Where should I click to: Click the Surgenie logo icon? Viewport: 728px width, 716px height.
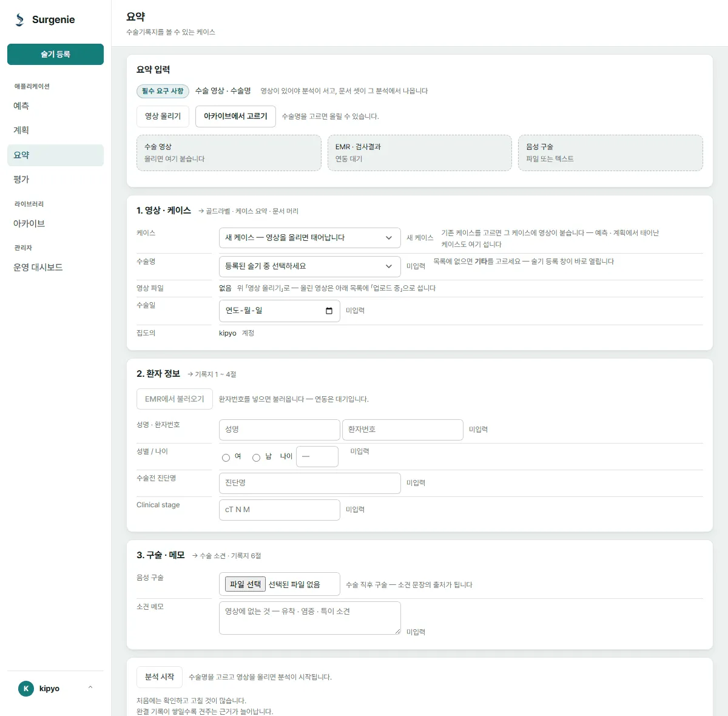(20, 19)
